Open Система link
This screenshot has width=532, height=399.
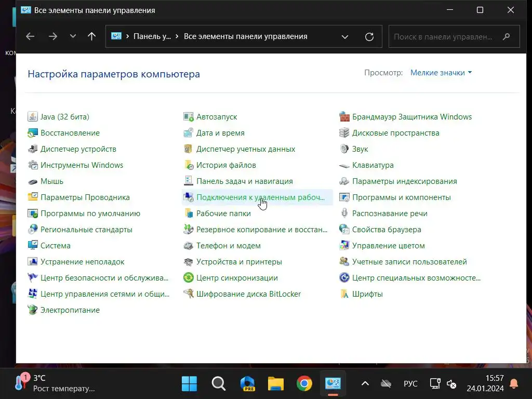point(56,246)
